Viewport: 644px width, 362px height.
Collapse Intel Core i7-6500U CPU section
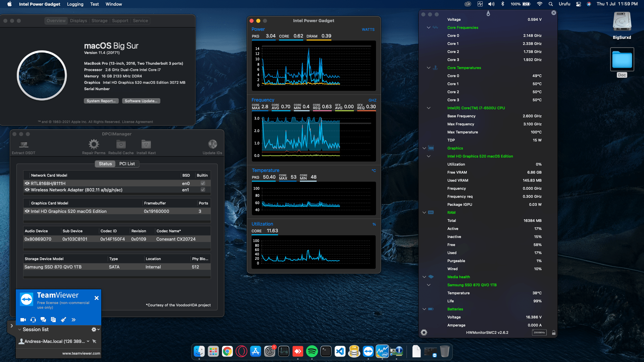429,108
